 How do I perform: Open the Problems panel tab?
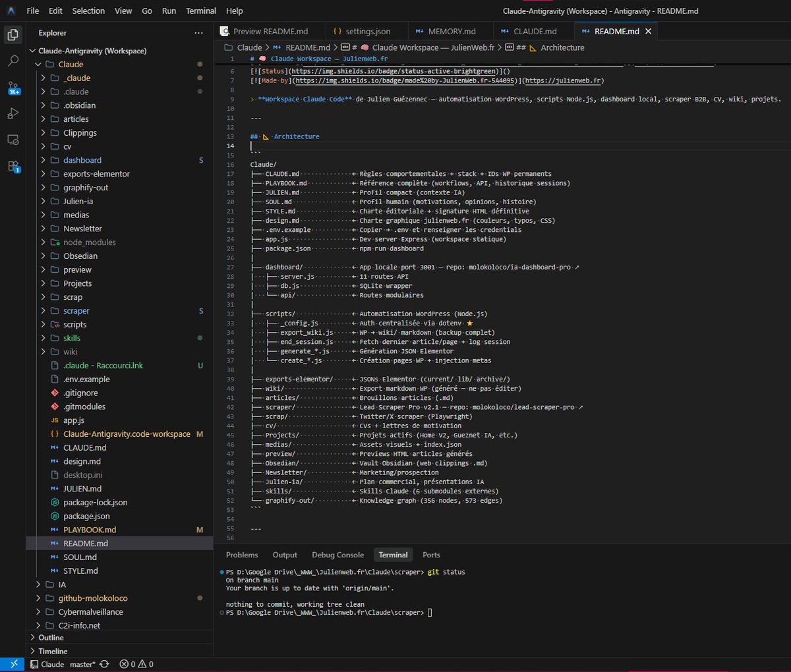coord(242,555)
